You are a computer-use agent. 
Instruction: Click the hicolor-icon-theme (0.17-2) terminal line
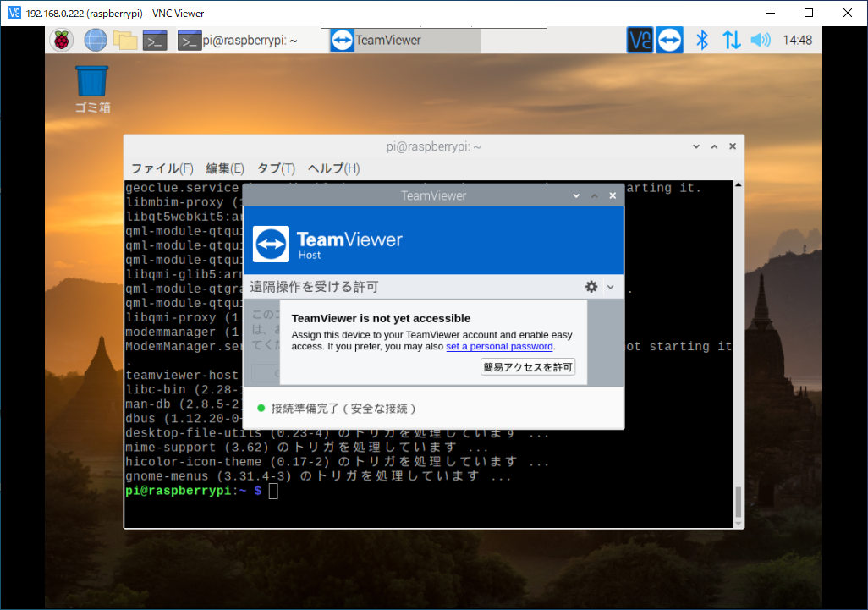[x=337, y=462]
